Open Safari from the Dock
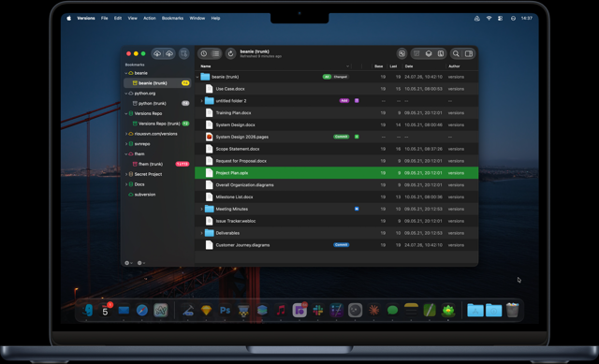 tap(142, 310)
